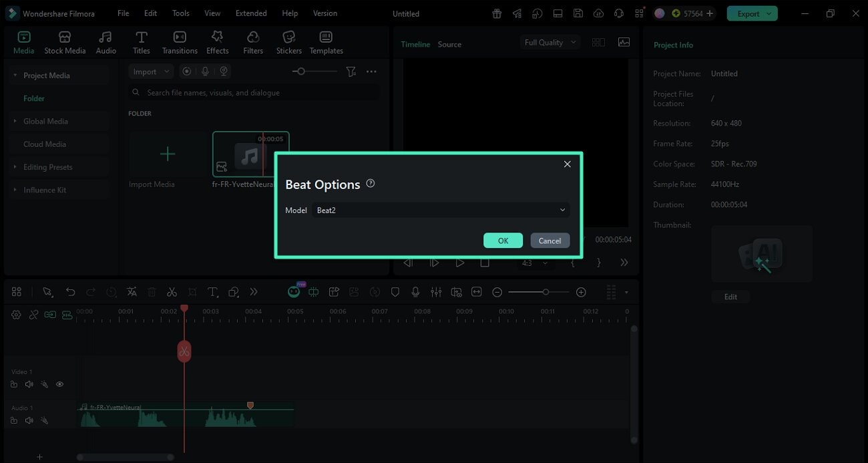Switch to the Timeline preview tab
Viewport: 868px width, 463px height.
pyautogui.click(x=415, y=44)
